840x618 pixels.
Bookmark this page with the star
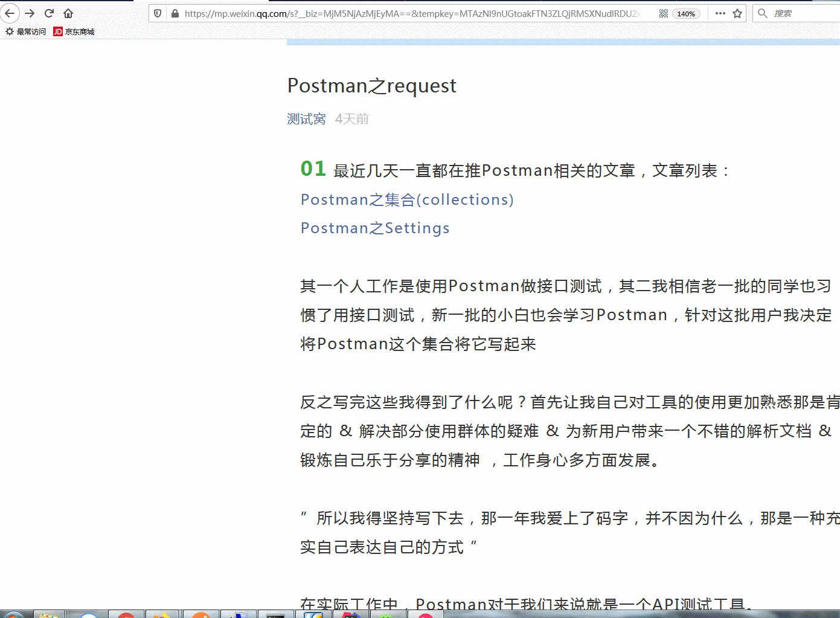pos(737,13)
